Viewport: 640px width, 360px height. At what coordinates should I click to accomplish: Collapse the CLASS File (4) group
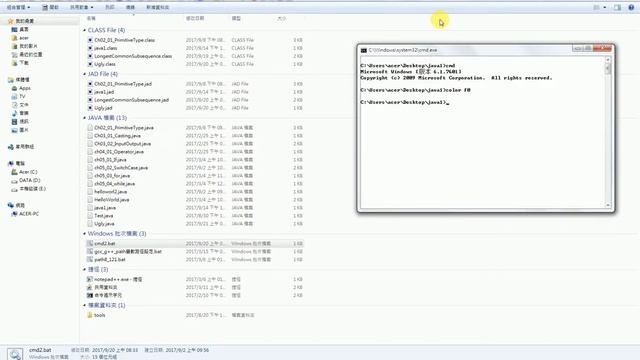click(x=84, y=30)
